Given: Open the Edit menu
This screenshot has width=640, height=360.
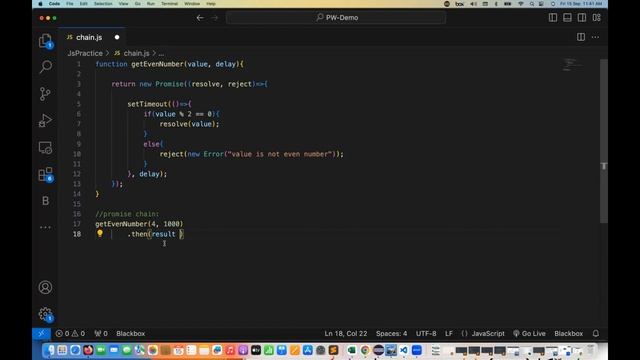Looking at the screenshot, I should coord(84,4).
